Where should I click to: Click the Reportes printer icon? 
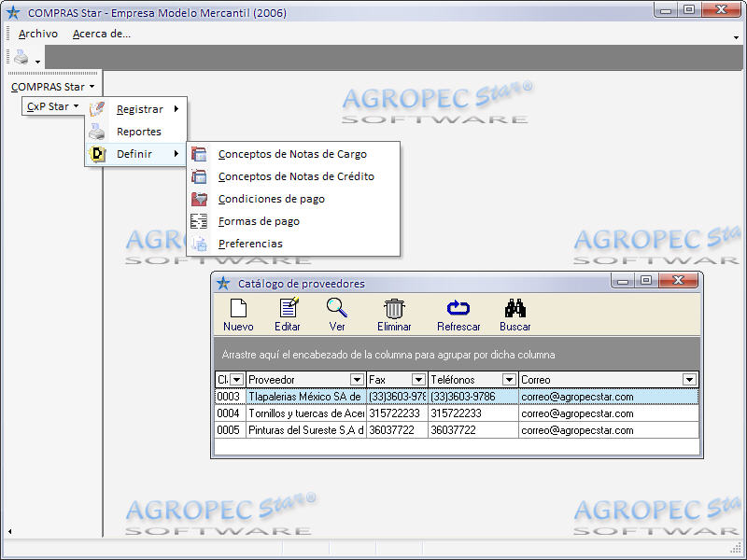[97, 132]
